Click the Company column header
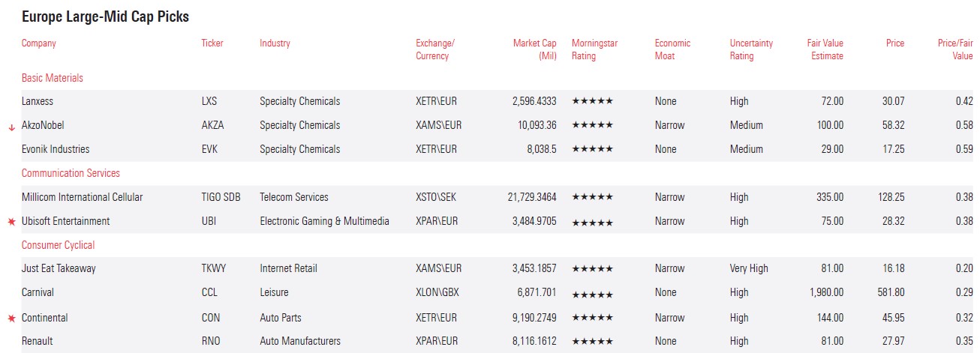980x353 pixels. 39,43
